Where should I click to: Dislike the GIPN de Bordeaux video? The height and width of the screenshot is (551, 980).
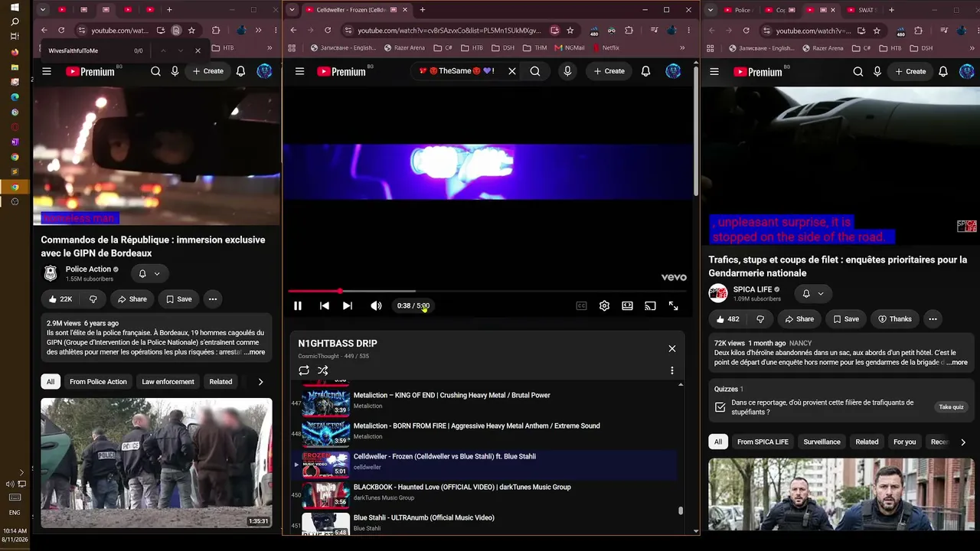(x=93, y=299)
